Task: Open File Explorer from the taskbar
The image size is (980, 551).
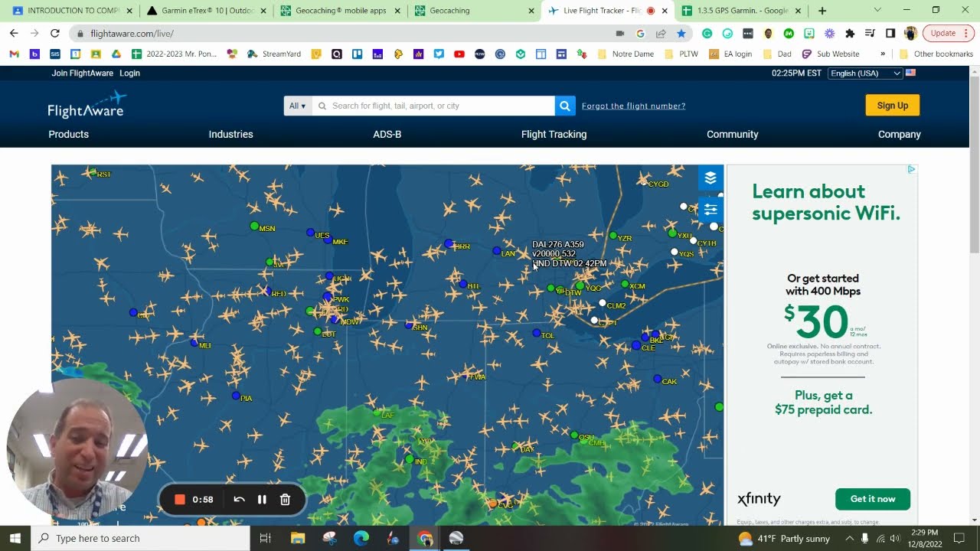Action: 298,538
